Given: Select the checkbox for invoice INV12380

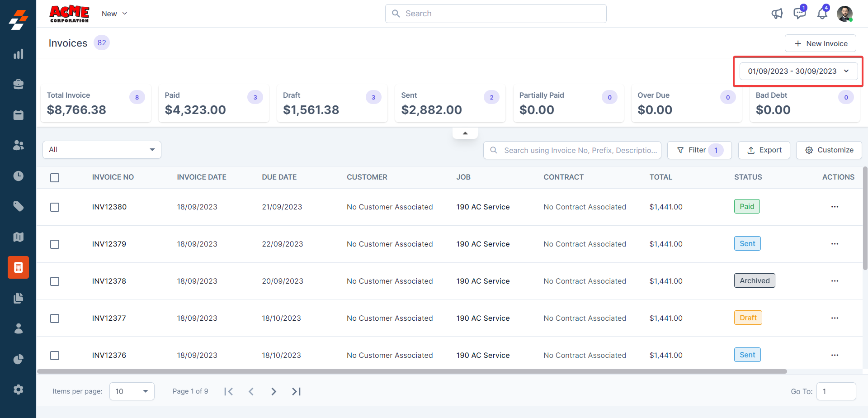Looking at the screenshot, I should click(55, 207).
